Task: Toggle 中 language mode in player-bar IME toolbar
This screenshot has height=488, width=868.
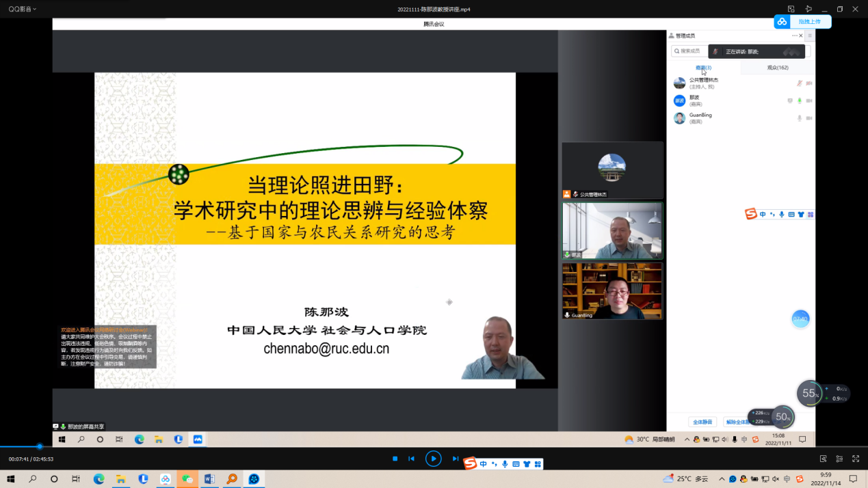Action: click(x=483, y=464)
